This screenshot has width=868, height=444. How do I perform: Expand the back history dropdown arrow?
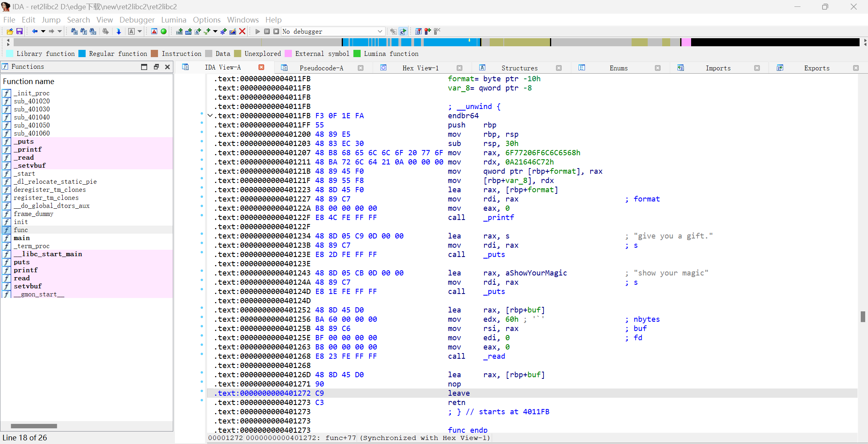click(43, 31)
